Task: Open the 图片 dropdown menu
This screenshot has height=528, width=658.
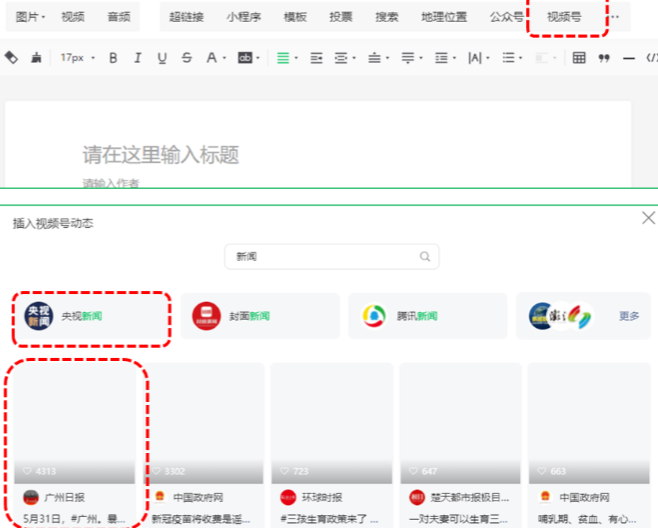Action: pos(30,17)
